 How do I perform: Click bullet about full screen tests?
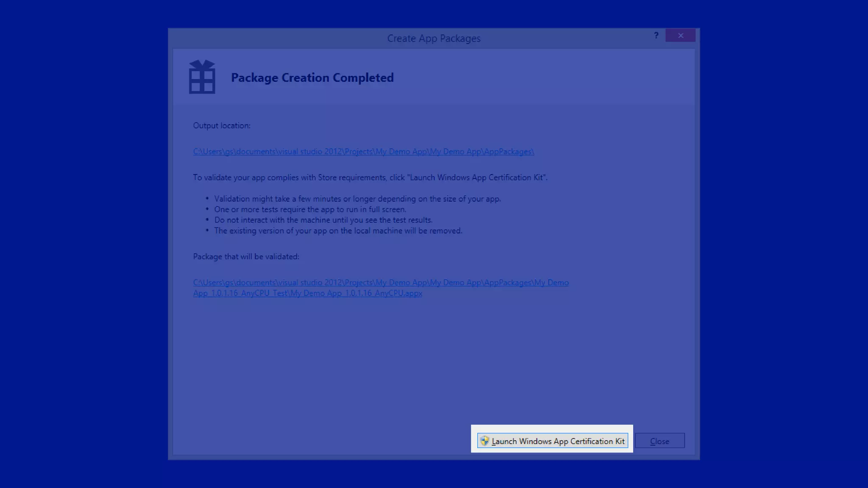click(x=310, y=209)
